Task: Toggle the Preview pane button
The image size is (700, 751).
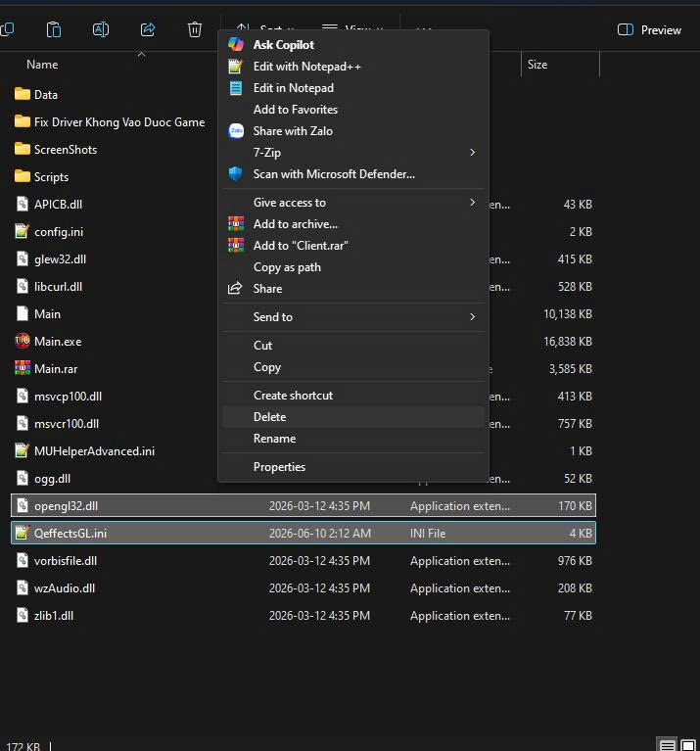Action: pyautogui.click(x=649, y=29)
